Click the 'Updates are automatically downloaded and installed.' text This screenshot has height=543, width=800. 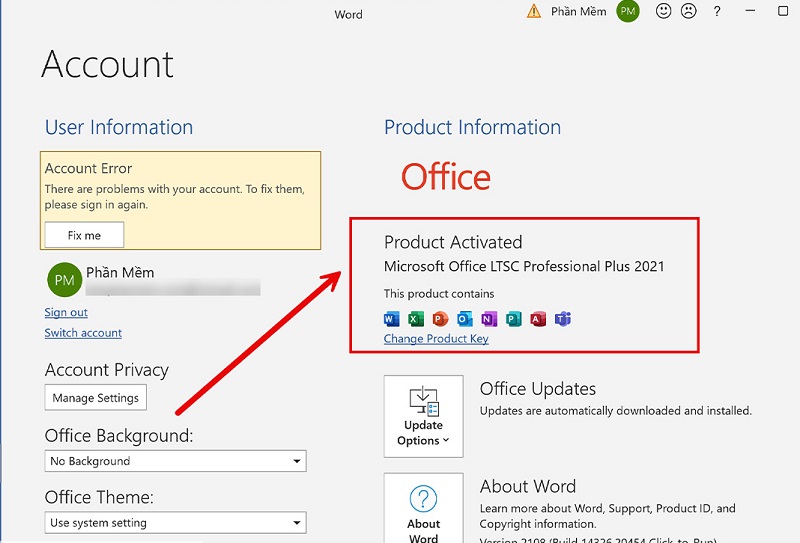click(x=616, y=411)
